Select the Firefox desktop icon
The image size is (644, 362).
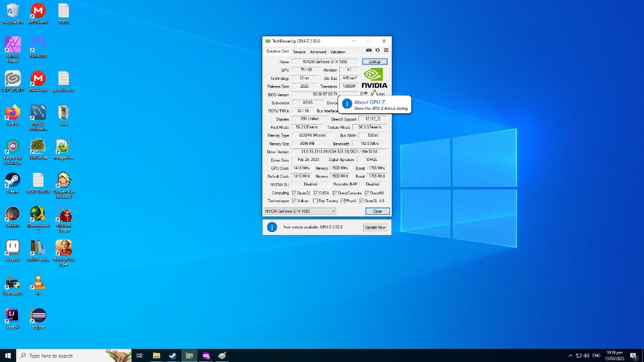[13, 115]
